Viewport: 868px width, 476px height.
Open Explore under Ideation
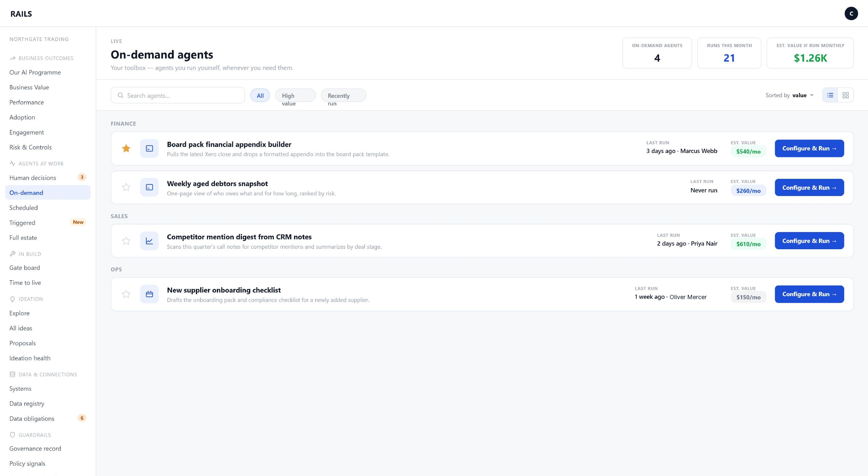point(48,313)
